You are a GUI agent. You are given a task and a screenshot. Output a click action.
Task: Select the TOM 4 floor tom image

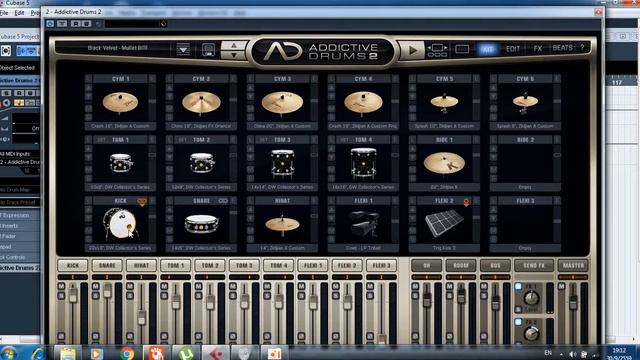coord(363,163)
